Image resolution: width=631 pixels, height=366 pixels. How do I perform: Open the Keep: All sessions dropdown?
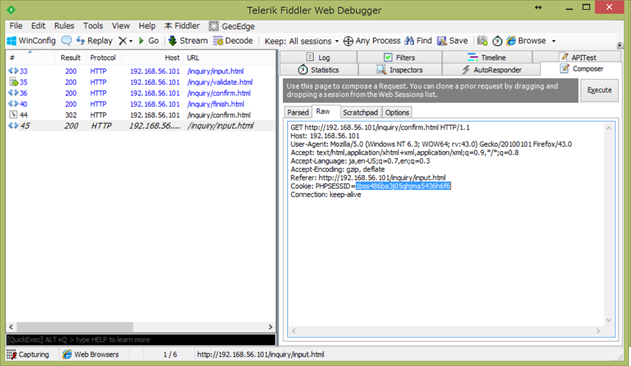point(301,41)
